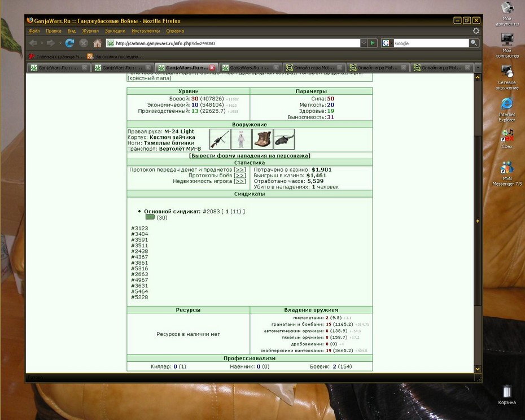The width and height of the screenshot is (525, 420).
Task: Launch MSN Messenger 7.5 desktop shortcut
Action: point(507,173)
